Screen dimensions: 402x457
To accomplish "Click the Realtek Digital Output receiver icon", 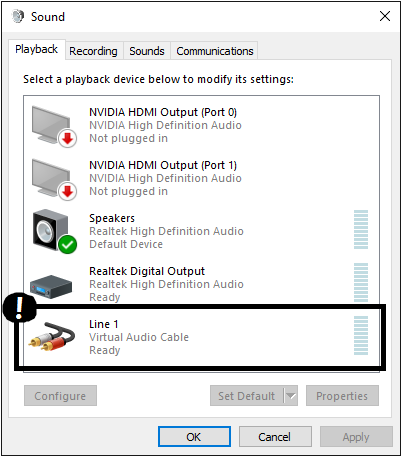I will [51, 286].
